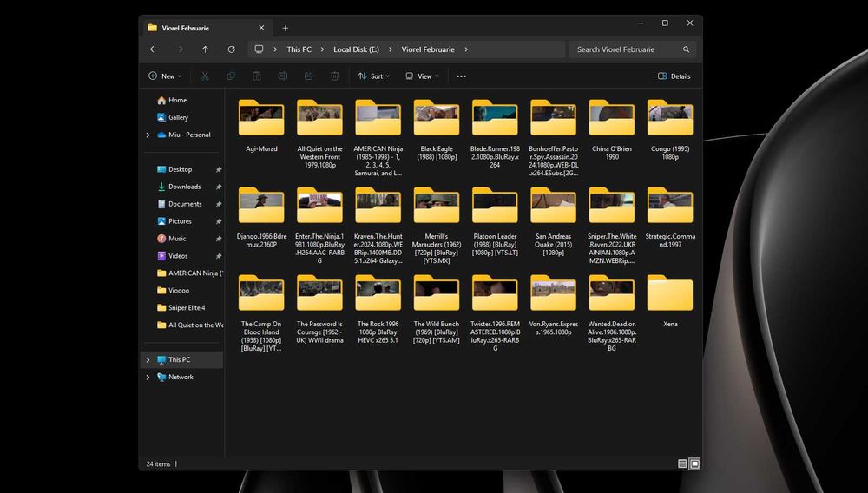The height and width of the screenshot is (493, 868).
Task: Click Local Disk (E:) in breadcrumb path
Action: tap(356, 49)
